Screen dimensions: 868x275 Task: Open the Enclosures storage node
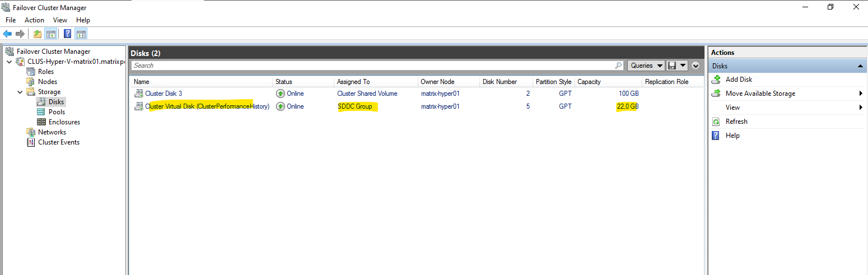point(64,122)
